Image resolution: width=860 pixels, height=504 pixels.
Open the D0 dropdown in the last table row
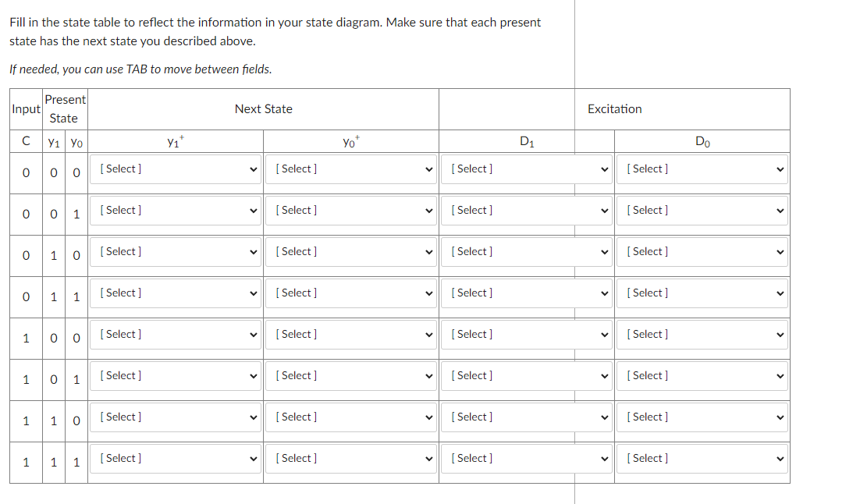pyautogui.click(x=702, y=458)
